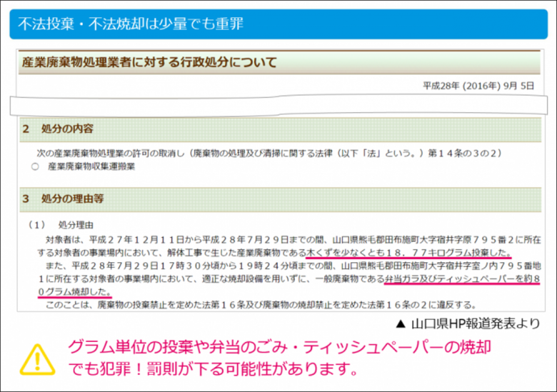Viewport: 557px width, 392px height.
Task: Click the heading 産業廃棄物処理業者に対する行政処分について
Action: point(149,62)
